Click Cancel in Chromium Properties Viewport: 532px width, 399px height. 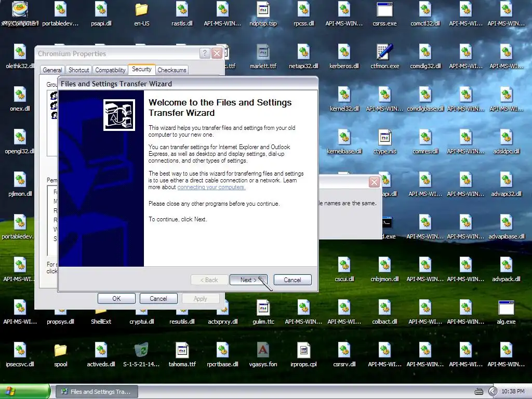point(158,299)
